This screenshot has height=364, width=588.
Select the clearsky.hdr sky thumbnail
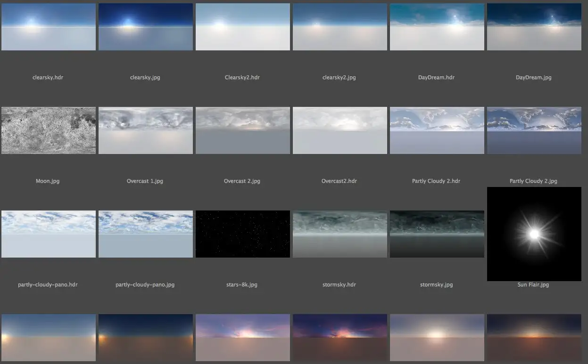[x=49, y=27]
